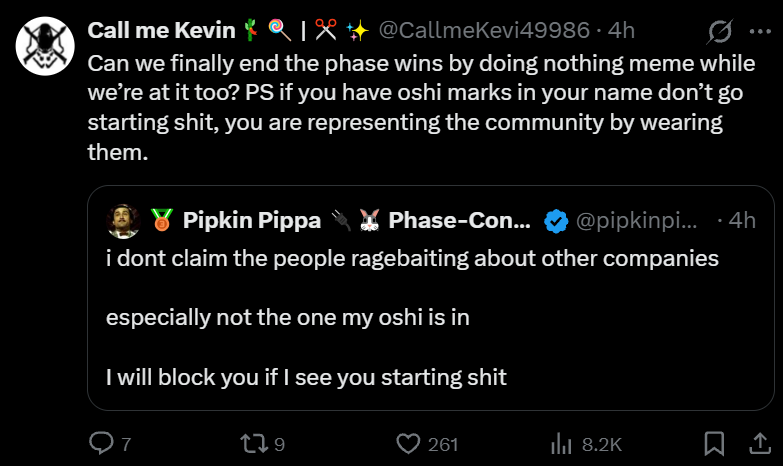
Task: Like the tweet with the heart icon
Action: click(408, 444)
